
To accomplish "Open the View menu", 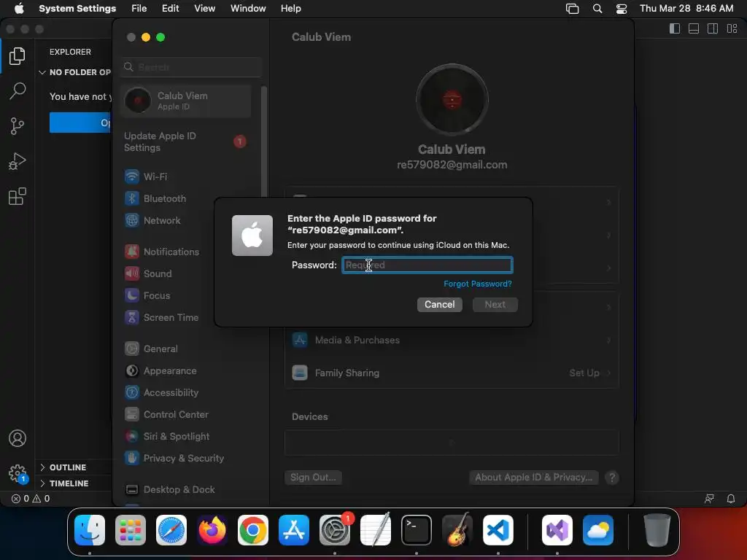I will pyautogui.click(x=204, y=9).
